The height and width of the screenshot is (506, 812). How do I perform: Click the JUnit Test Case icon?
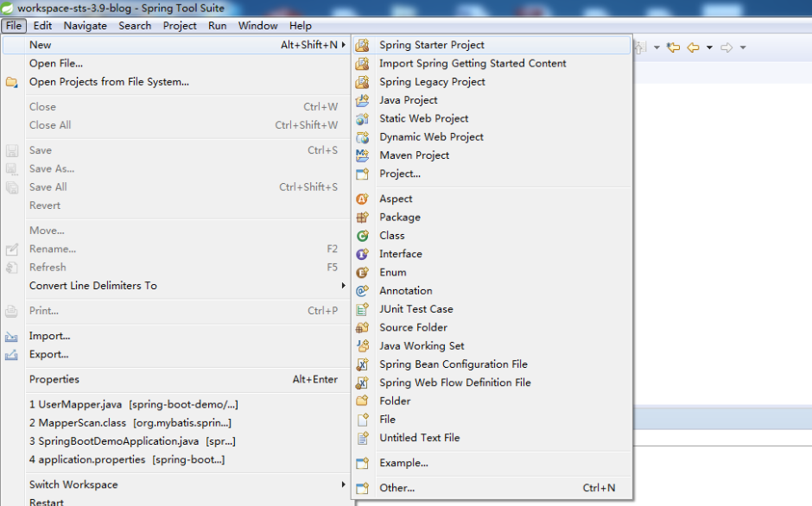tap(363, 309)
